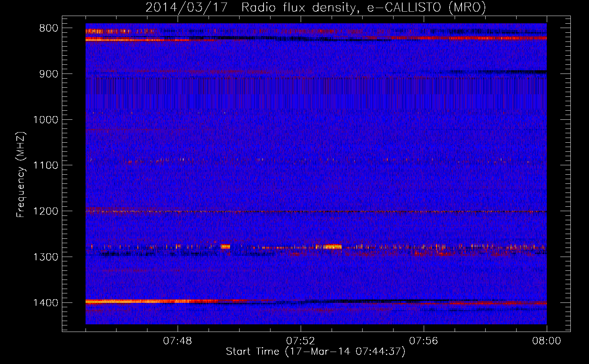Click the 1200 frequency tick label

46,211
